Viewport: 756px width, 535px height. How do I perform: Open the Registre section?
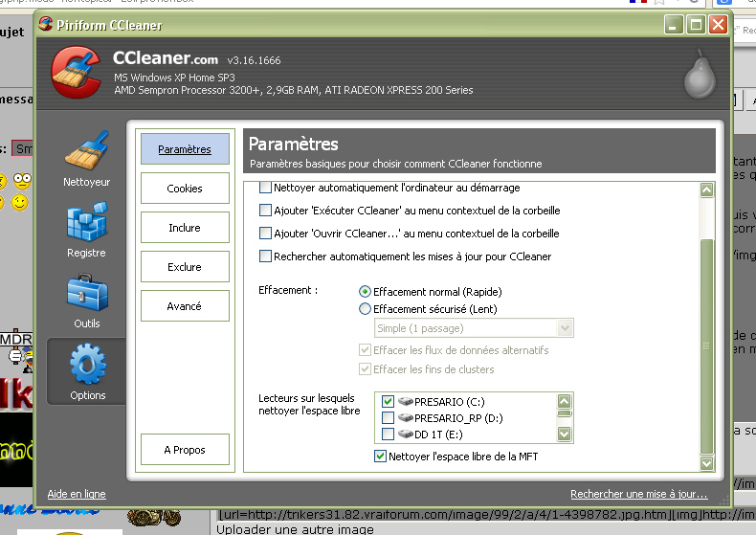tap(87, 230)
